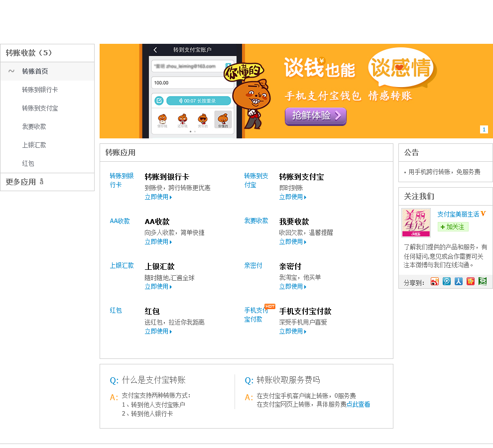This screenshot has width=493, height=448.
Task: Open 上银汇款 in the sidebar
Action: [34, 145]
